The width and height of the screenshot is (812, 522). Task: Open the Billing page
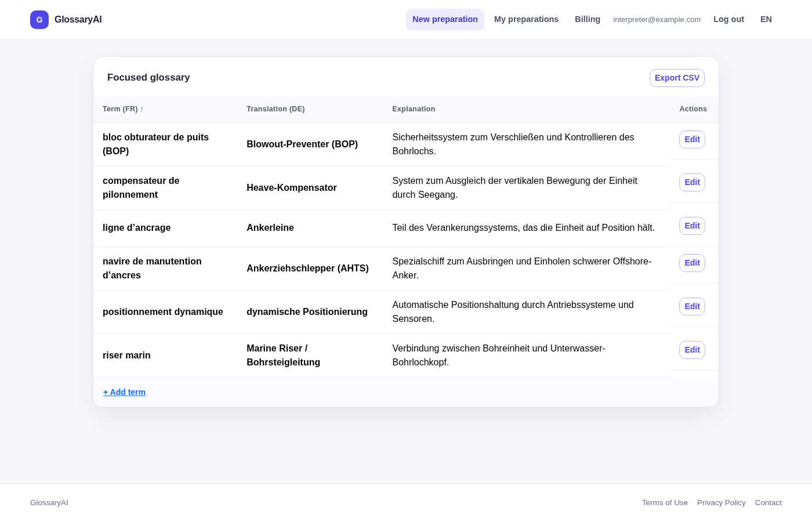tap(588, 20)
